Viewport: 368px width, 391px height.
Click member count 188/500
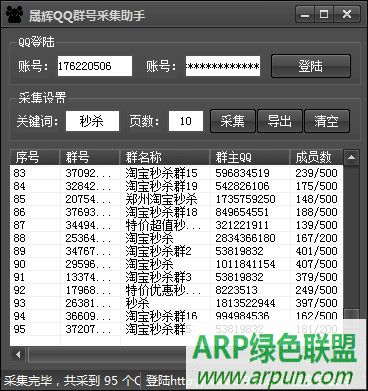pos(316,212)
